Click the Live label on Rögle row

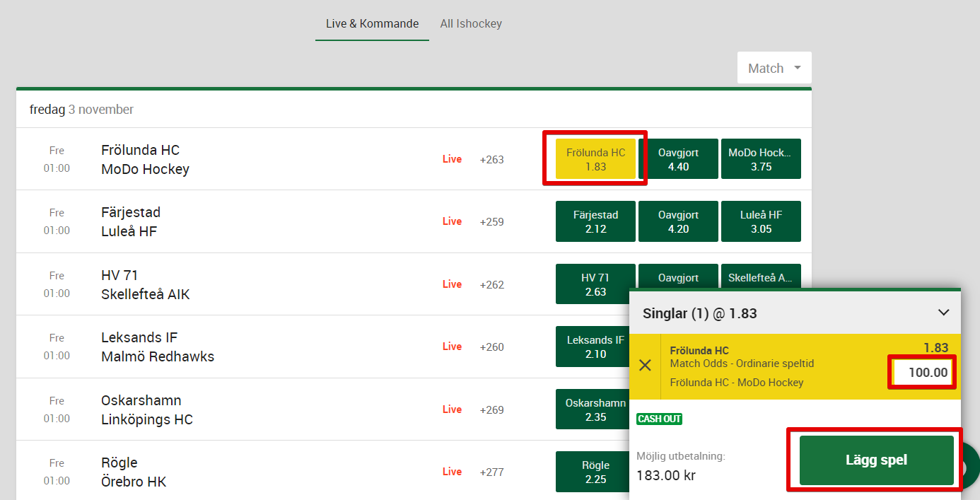pos(452,472)
